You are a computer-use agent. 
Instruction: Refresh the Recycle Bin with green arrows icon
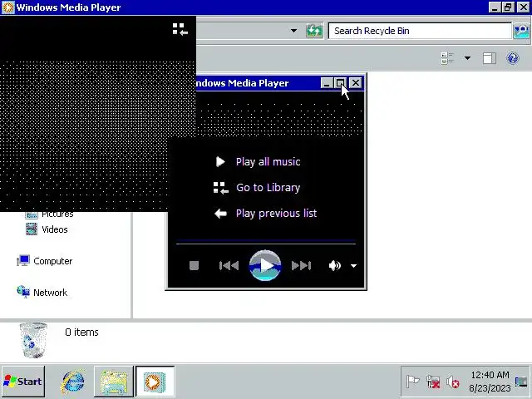314,31
